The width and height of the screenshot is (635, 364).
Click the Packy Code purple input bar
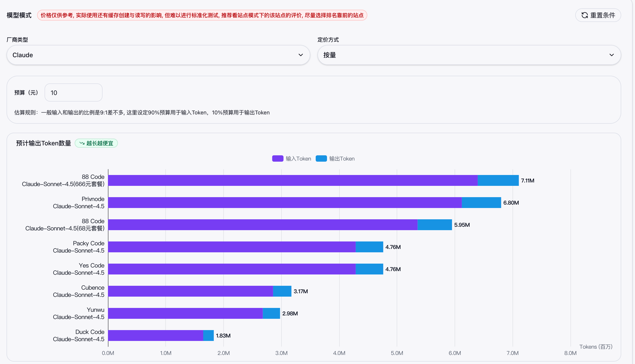pyautogui.click(x=232, y=247)
